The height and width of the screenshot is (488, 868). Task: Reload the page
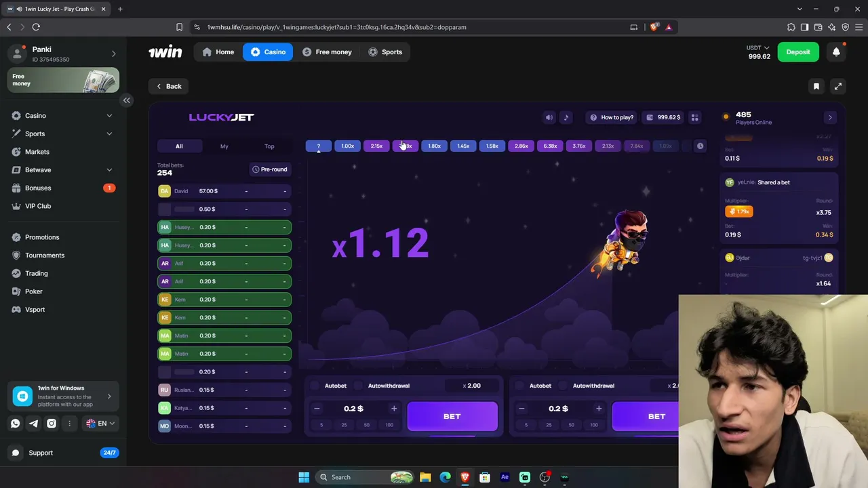[36, 27]
